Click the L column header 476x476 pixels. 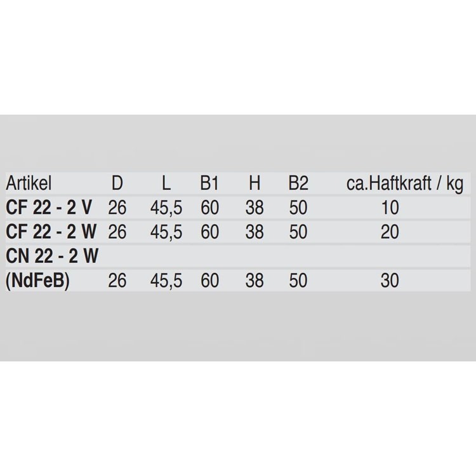(x=166, y=183)
